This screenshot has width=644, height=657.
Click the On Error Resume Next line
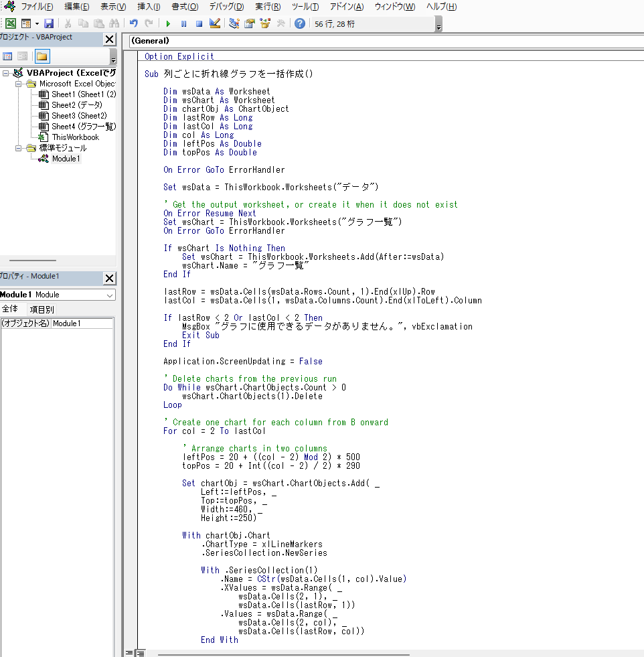210,213
